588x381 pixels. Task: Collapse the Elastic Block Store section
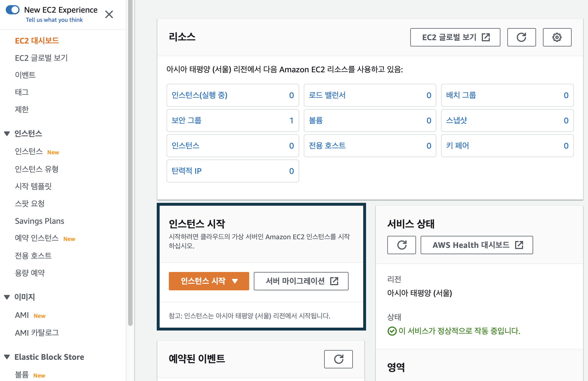coord(7,357)
